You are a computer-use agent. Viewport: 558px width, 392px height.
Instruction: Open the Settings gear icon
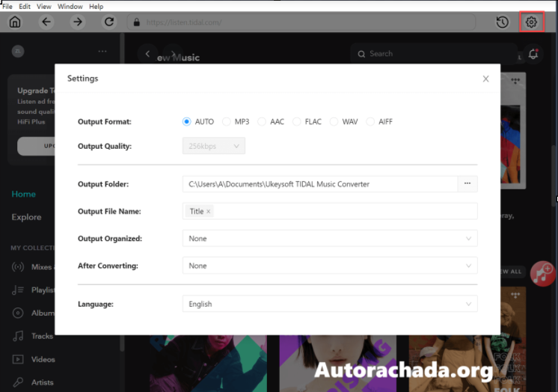[x=531, y=22]
